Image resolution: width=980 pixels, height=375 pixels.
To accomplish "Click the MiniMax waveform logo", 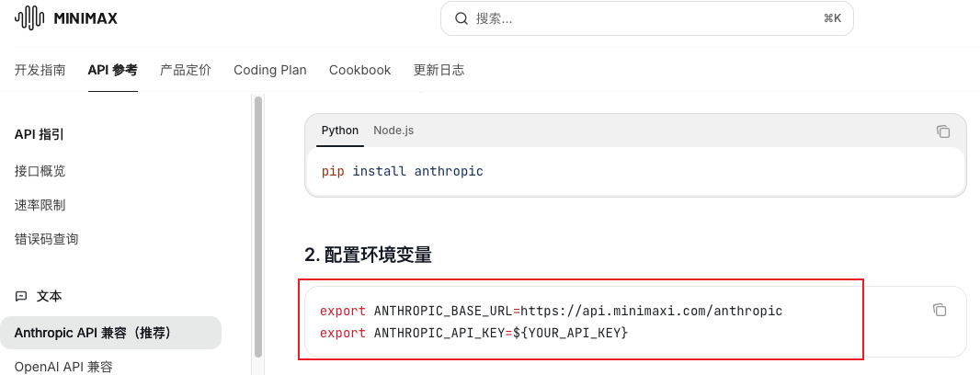I will click(29, 18).
